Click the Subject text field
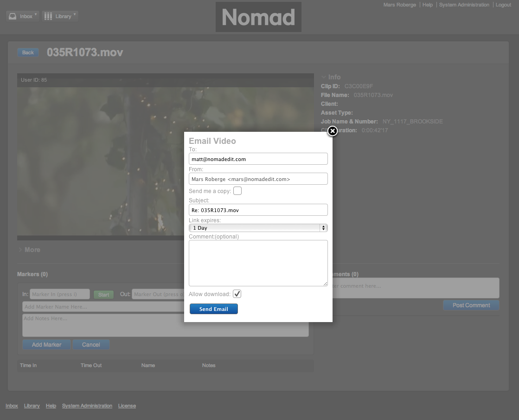Screen dimensions: 519x420 (258, 210)
